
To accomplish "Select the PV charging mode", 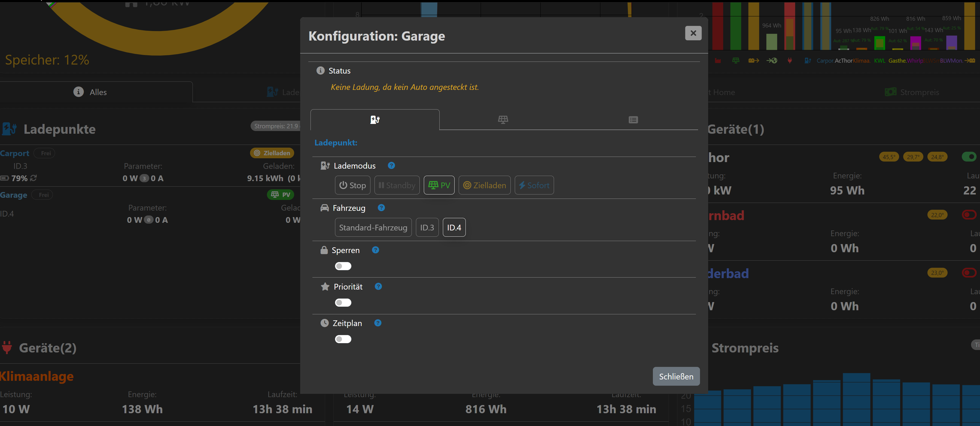I will point(439,185).
